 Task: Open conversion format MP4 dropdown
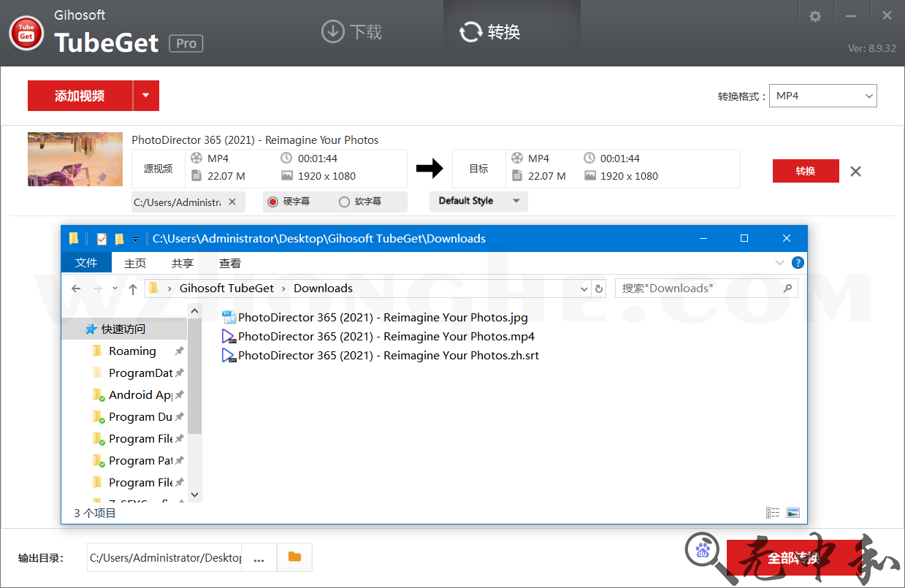[822, 96]
